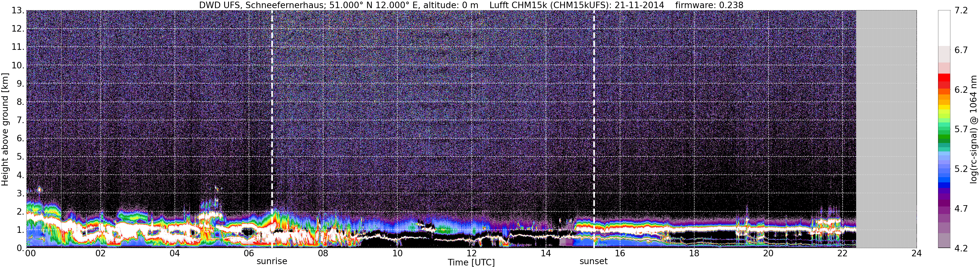Click the 'Height above ground [km]' axis label
Screen dimensions: 980x269
pyautogui.click(x=5, y=130)
